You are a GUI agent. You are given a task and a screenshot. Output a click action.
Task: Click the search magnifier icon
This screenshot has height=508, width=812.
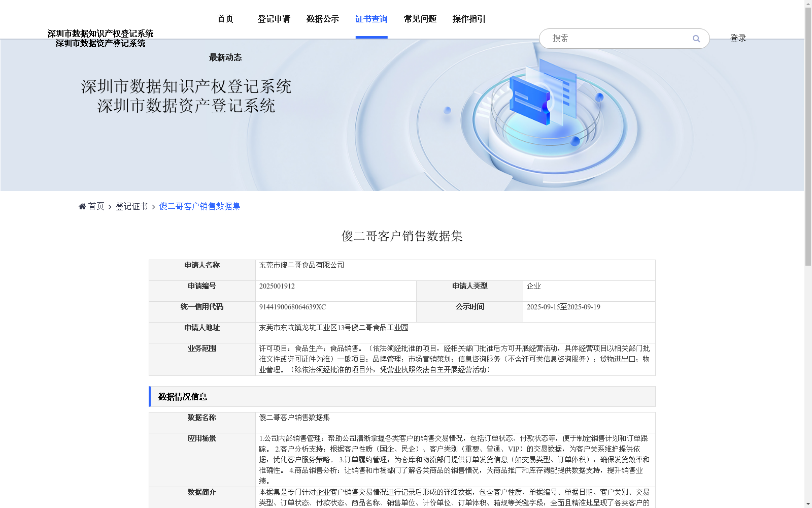pyautogui.click(x=696, y=39)
